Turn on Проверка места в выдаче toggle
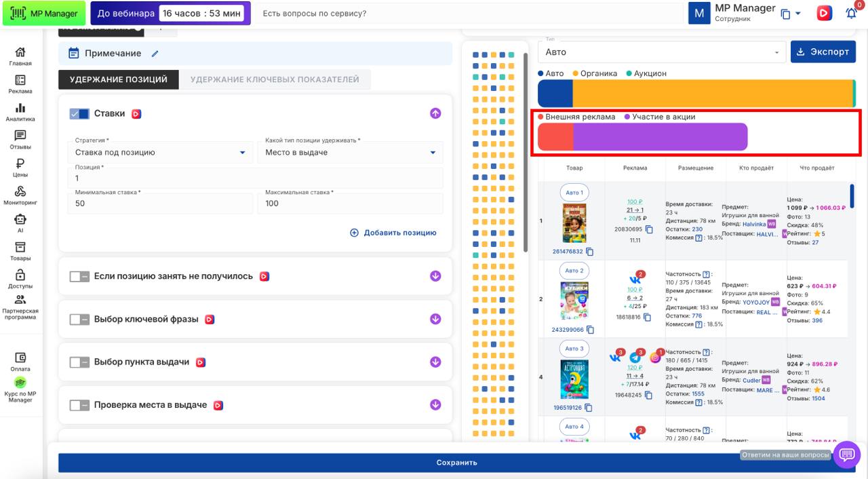868x479 pixels. (x=79, y=405)
